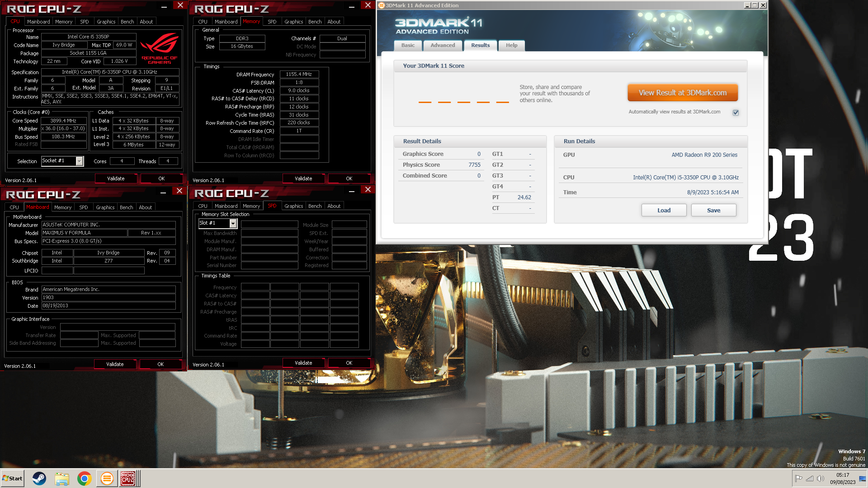Open Graphics tab in top-left CPU-Z window
868x488 pixels.
pos(106,22)
